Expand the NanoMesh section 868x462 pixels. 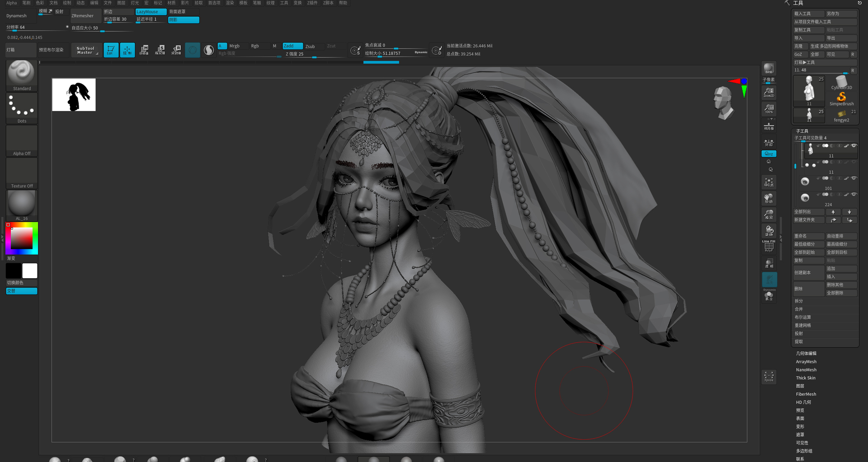pyautogui.click(x=806, y=370)
